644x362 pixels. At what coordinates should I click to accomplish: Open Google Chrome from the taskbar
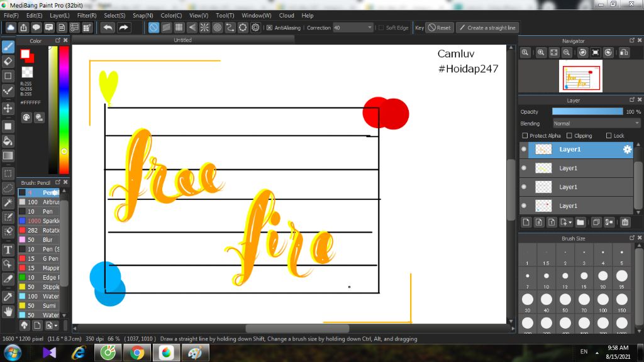137,353
